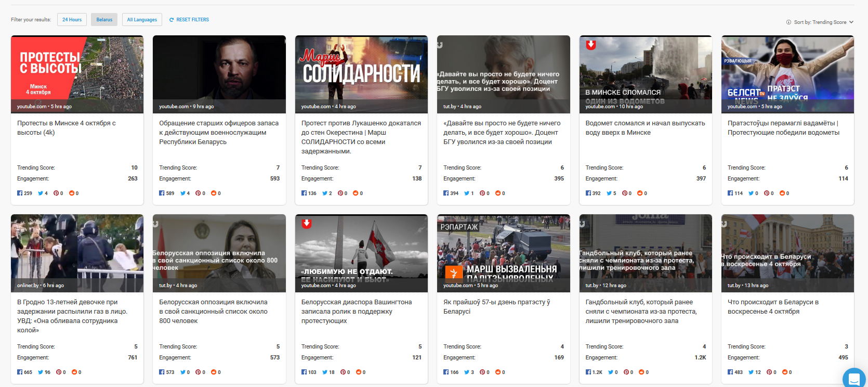Click Twitter icon showing 96 shares

point(41,372)
